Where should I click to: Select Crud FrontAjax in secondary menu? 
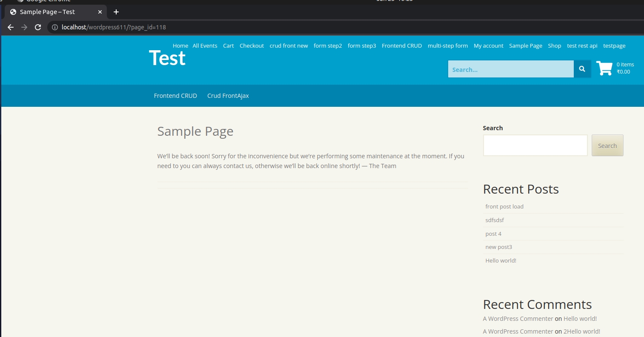click(x=228, y=96)
